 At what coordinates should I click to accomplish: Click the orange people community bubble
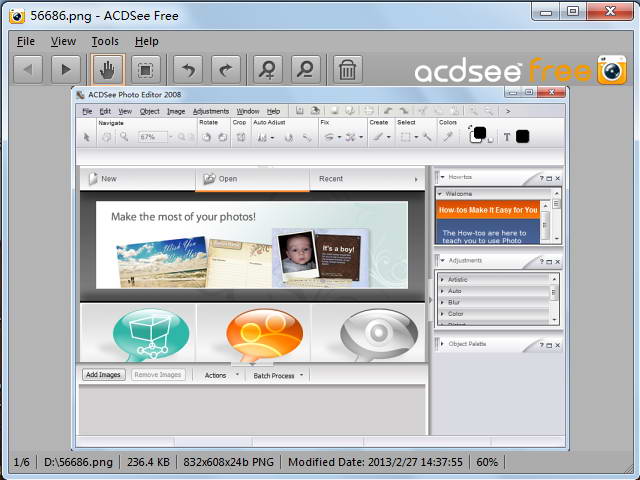264,334
